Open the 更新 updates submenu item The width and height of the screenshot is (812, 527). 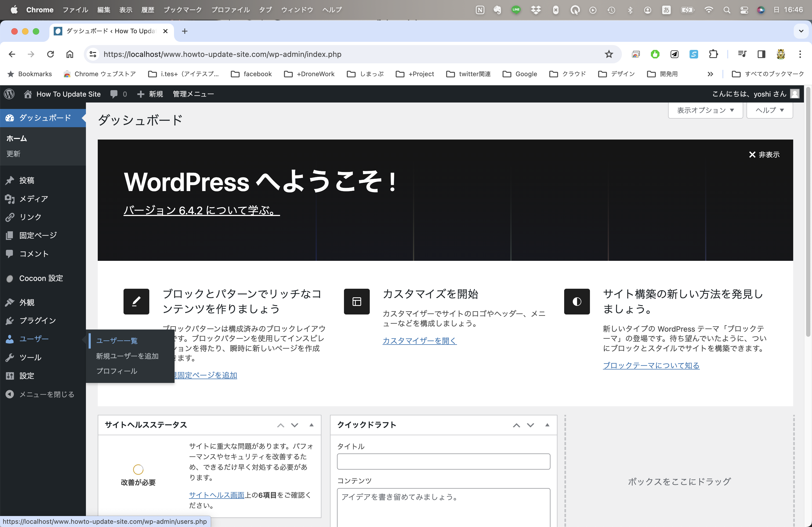coord(13,154)
